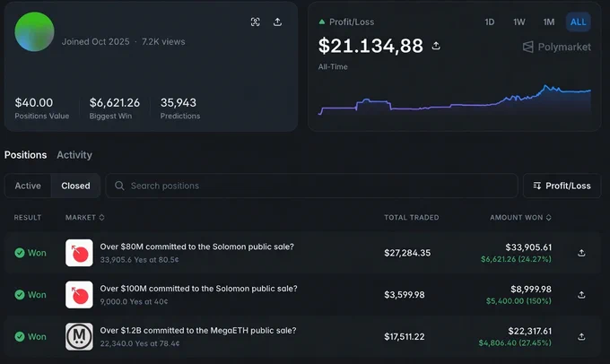Click the Solomon logo in the $80M row
Screen dimensions: 610x364
[x=79, y=253]
